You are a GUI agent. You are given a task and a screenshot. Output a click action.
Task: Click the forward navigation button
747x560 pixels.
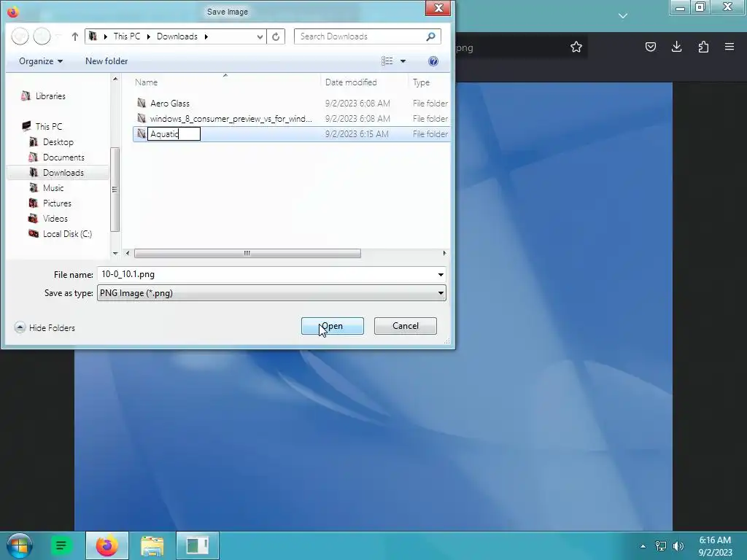coord(42,36)
